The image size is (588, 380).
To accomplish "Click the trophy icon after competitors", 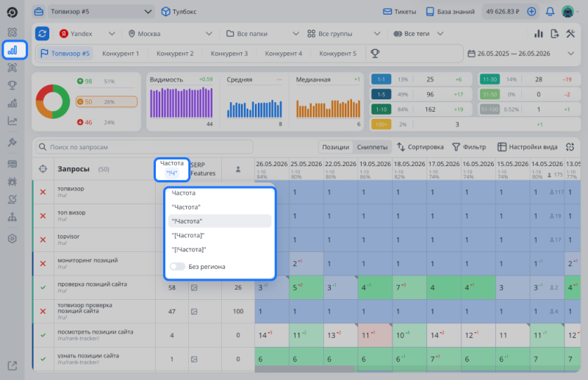I will click(x=375, y=53).
